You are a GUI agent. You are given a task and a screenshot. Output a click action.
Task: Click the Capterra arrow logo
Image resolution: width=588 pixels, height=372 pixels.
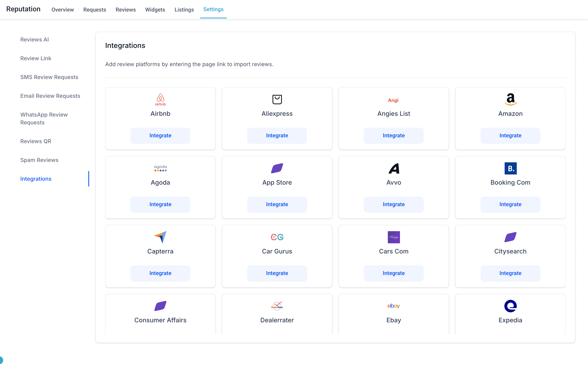160,237
